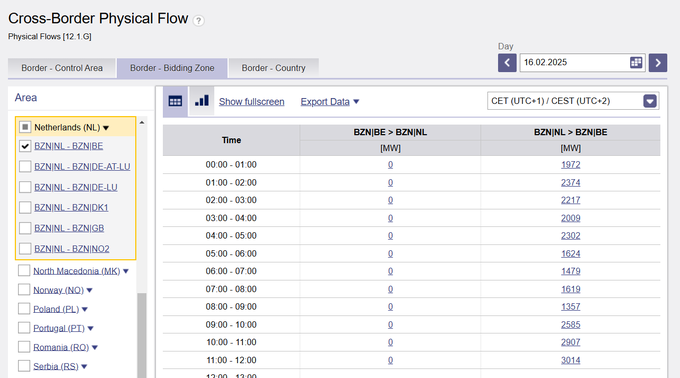Select the Border - Bidding Zone tab
The width and height of the screenshot is (680, 378).
172,68
